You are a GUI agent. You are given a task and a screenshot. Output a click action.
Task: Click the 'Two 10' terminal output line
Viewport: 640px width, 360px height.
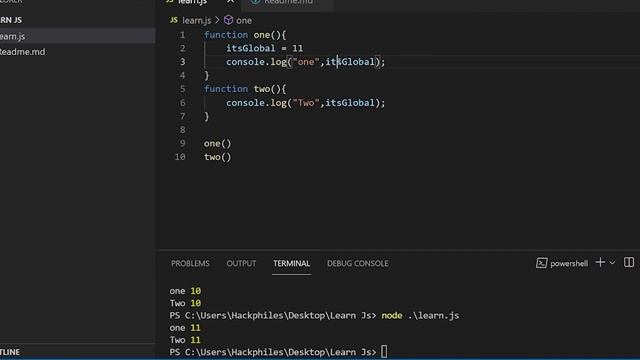pyautogui.click(x=185, y=303)
